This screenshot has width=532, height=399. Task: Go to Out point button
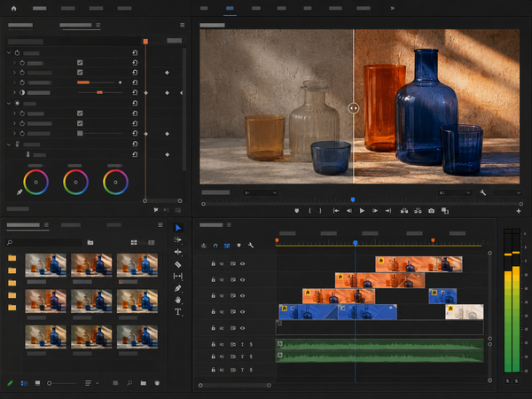(388, 211)
